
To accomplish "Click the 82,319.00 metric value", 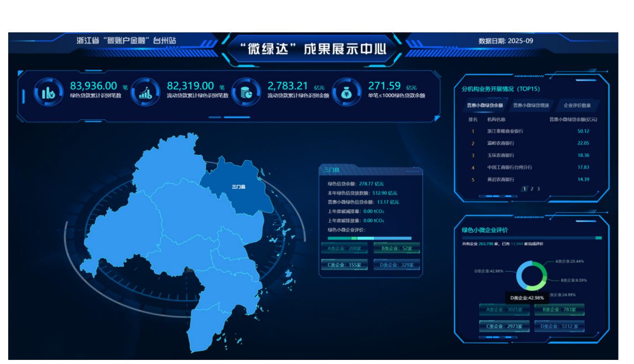I will pyautogui.click(x=191, y=86).
